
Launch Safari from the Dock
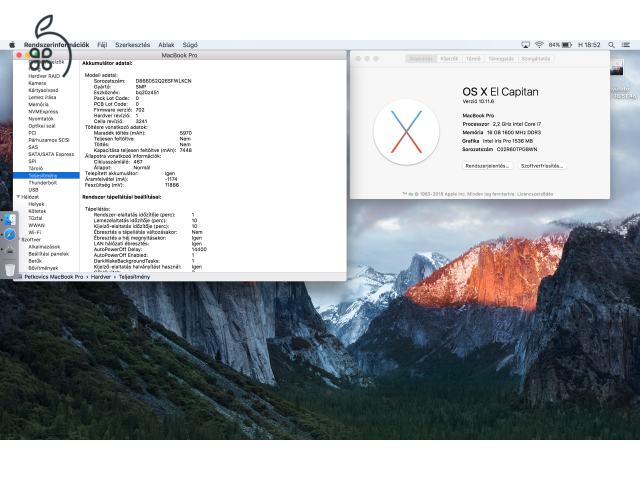tap(10, 234)
